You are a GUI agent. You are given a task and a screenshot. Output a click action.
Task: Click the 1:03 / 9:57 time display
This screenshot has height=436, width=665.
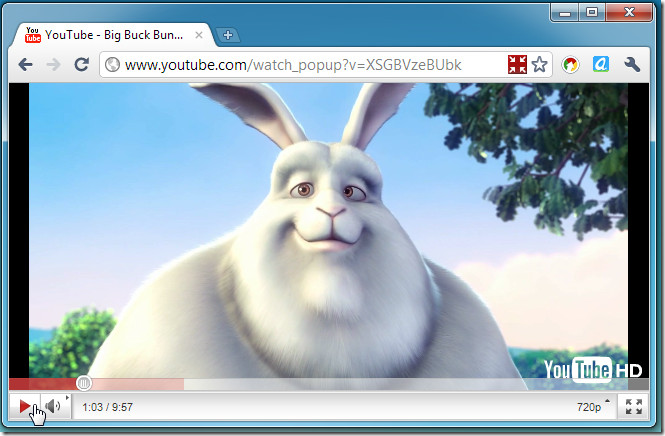pos(107,407)
